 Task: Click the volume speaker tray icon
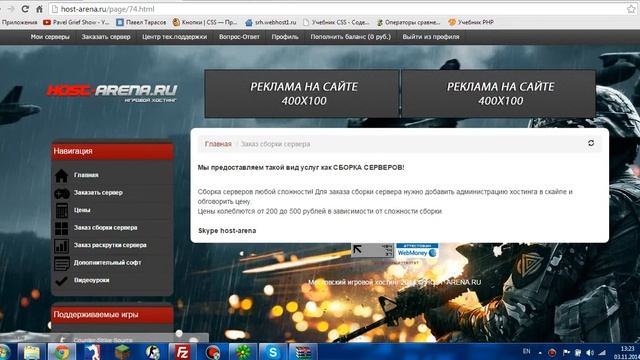point(590,352)
